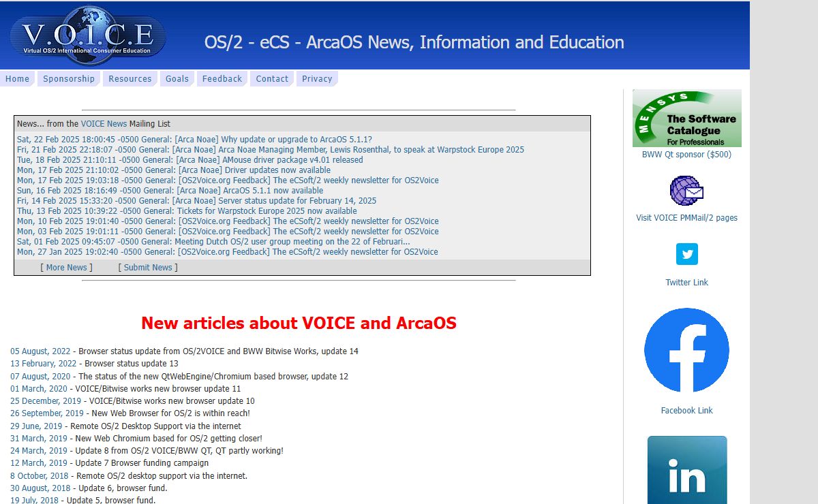Image resolution: width=818 pixels, height=504 pixels.
Task: Click text Browser status update 13
Action: point(132,364)
